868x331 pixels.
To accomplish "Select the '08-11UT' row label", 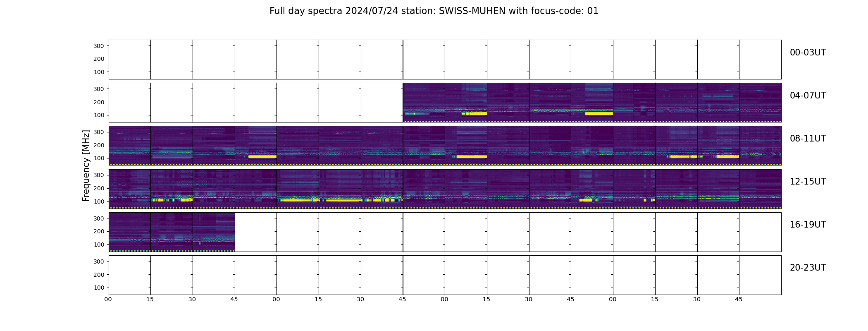I will click(808, 139).
